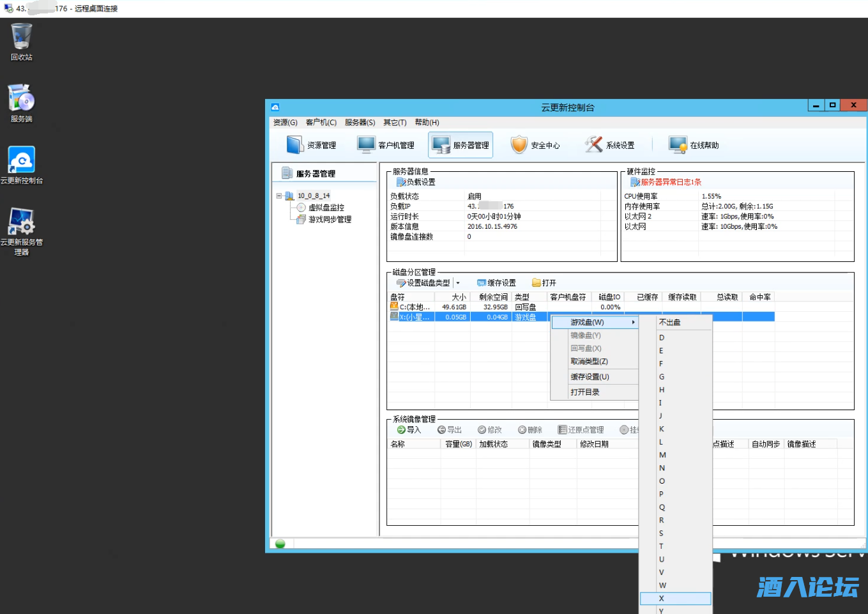
Task: Open the 资源管理 toolbar icon
Action: click(294, 145)
